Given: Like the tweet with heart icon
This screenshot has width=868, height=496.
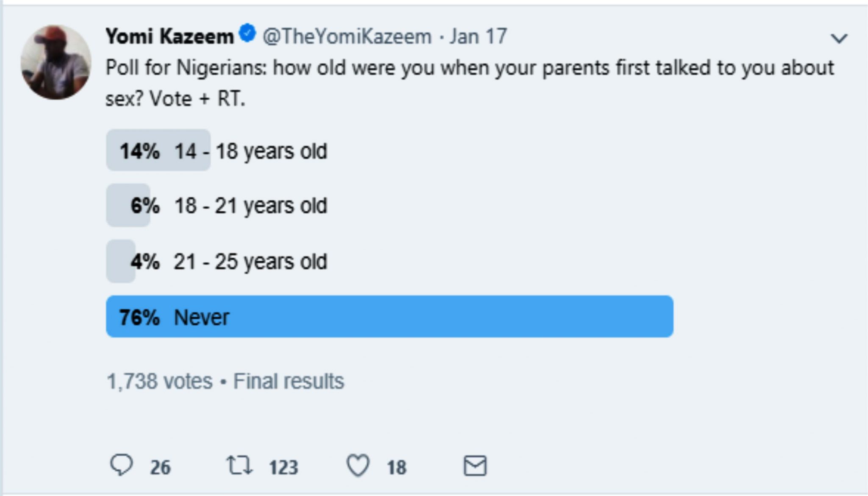Looking at the screenshot, I should tap(358, 465).
